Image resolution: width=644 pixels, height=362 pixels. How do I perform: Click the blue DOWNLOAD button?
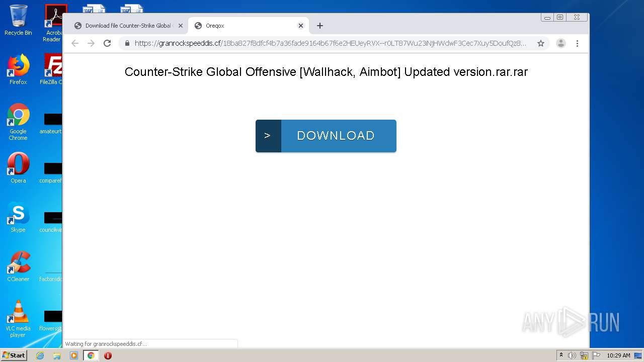pyautogui.click(x=326, y=136)
